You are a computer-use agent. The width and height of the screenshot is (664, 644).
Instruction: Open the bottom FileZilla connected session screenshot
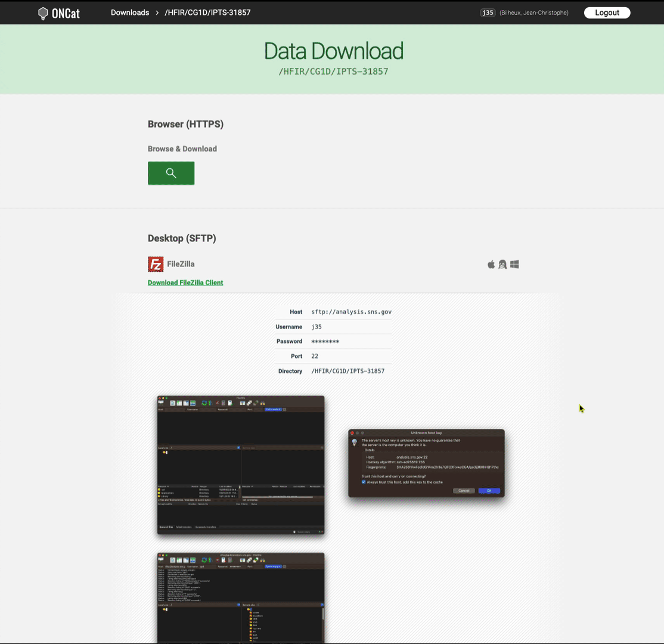pyautogui.click(x=241, y=597)
